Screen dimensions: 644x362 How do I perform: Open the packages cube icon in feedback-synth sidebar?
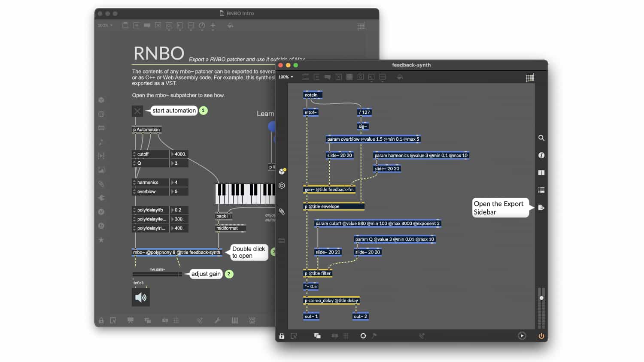[282, 171]
